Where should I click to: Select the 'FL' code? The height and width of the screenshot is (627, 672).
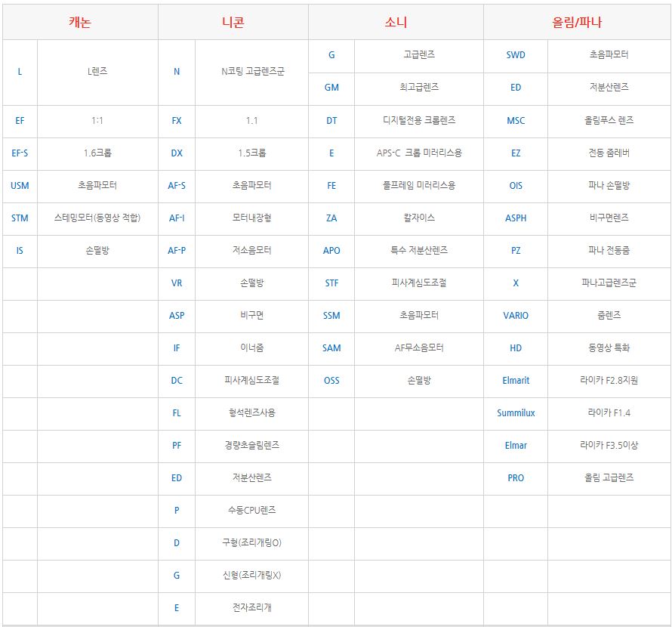pyautogui.click(x=177, y=413)
